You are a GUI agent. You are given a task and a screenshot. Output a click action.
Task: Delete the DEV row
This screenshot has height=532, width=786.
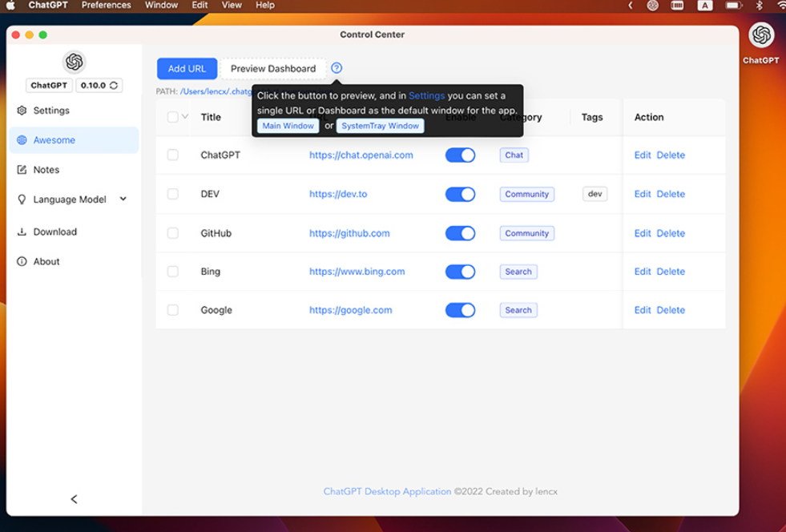671,194
